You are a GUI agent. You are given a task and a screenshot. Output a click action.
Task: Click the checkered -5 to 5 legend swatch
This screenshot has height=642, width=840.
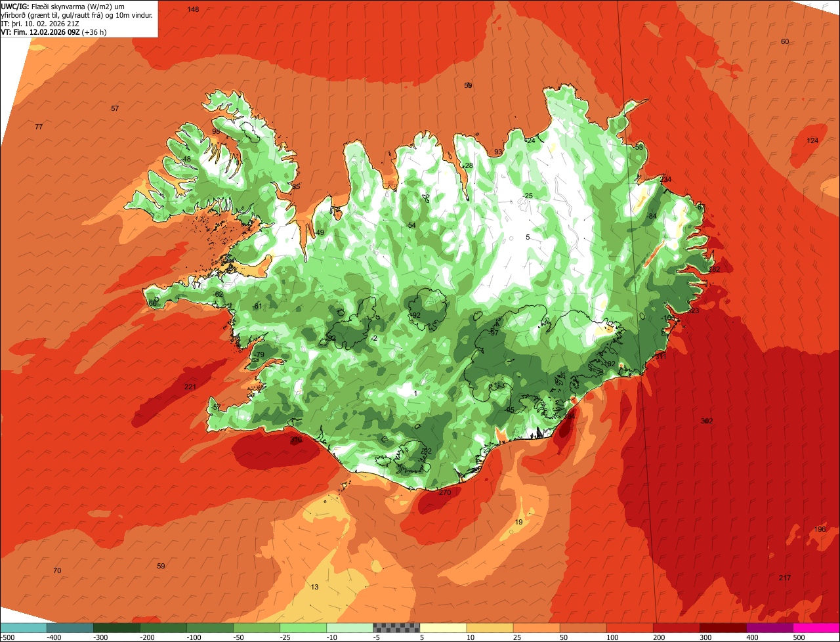click(396, 628)
